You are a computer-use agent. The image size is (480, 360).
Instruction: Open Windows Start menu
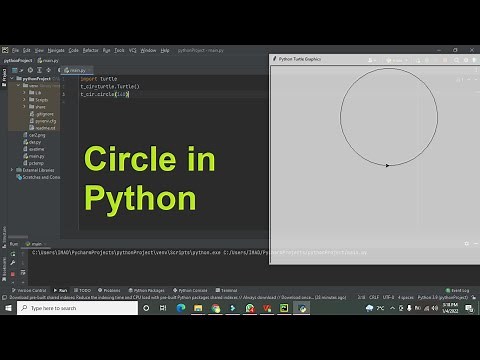pyautogui.click(x=8, y=308)
